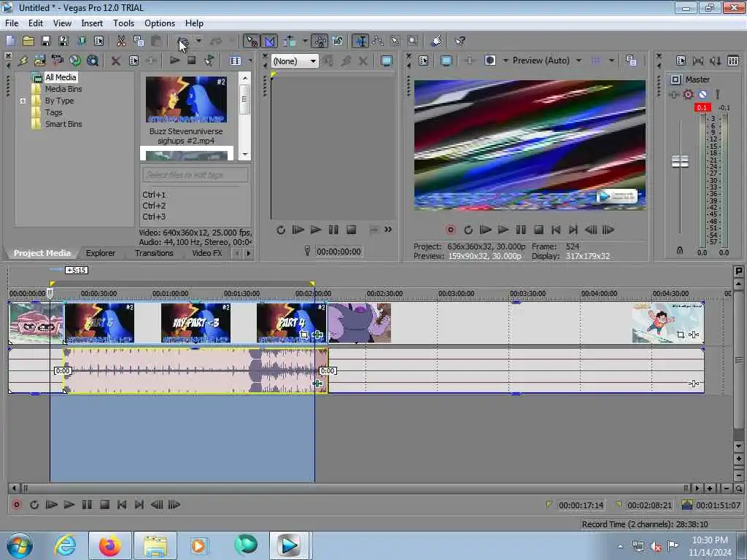The height and width of the screenshot is (560, 747).
Task: Toggle the Auto Ripple button
Action: click(289, 42)
